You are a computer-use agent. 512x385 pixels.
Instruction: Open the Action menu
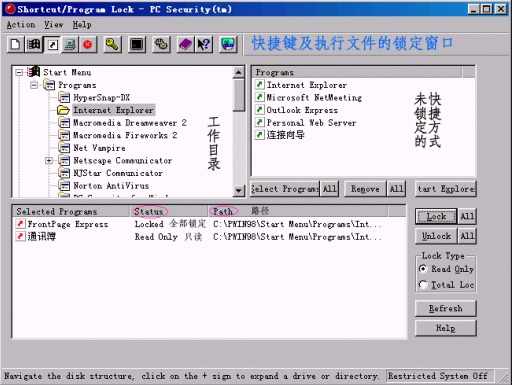[x=21, y=25]
